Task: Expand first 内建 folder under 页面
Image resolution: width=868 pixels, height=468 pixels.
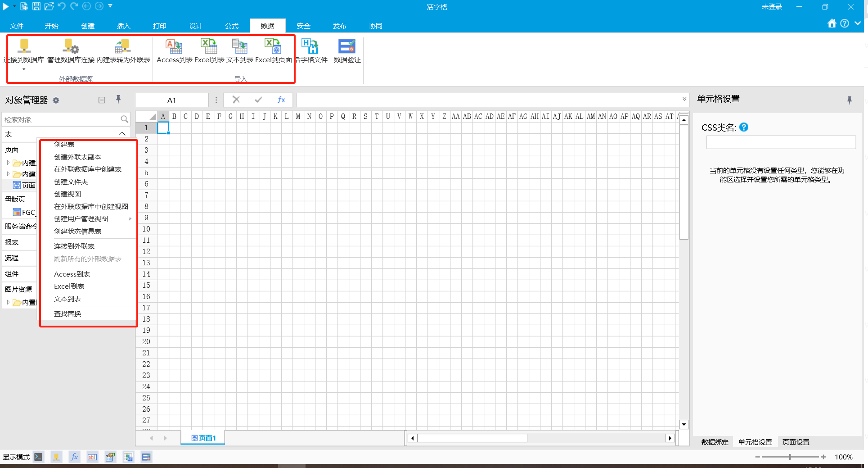Action: pyautogui.click(x=8, y=163)
